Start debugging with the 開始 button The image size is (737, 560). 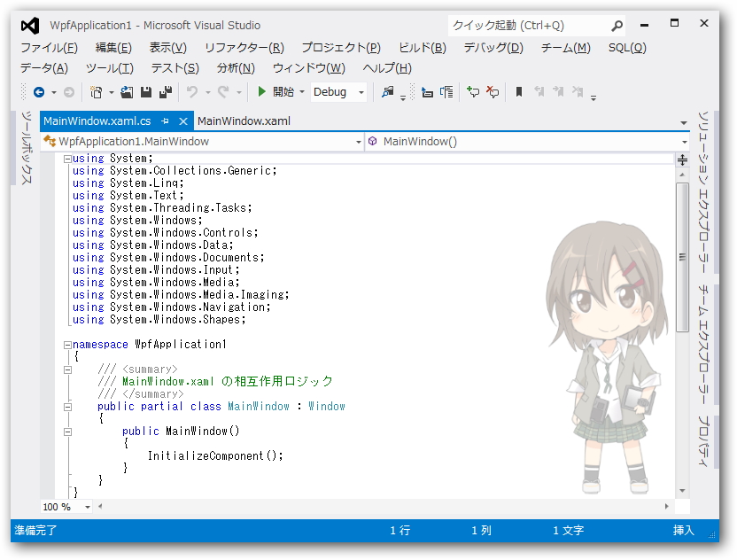[275, 91]
